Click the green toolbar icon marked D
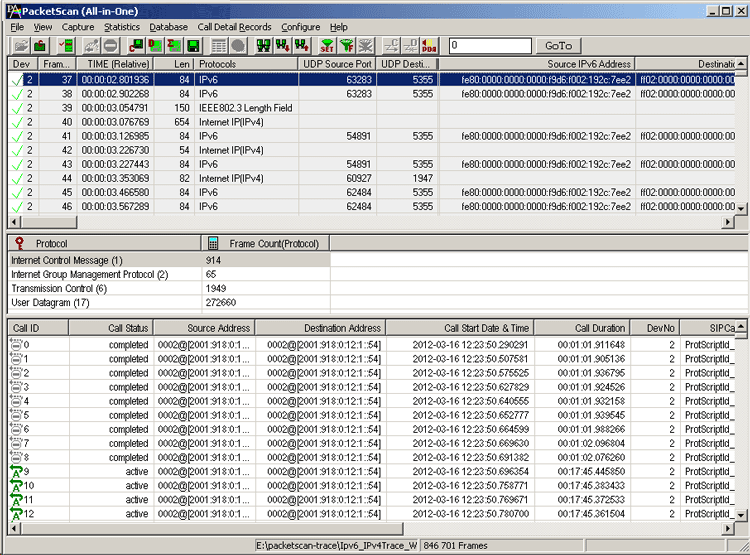This screenshot has width=750, height=555. tap(155, 46)
